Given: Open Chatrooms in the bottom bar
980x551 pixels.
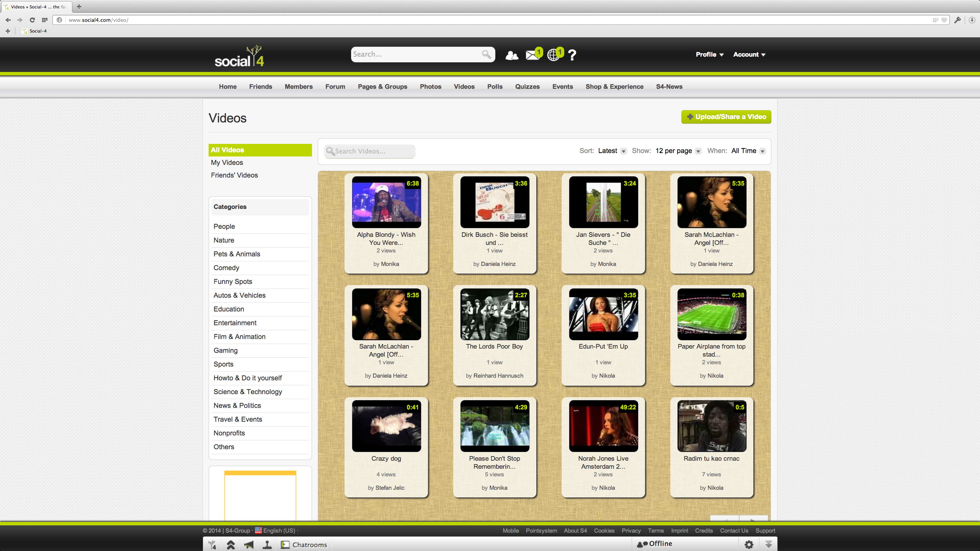Looking at the screenshot, I should tap(305, 544).
